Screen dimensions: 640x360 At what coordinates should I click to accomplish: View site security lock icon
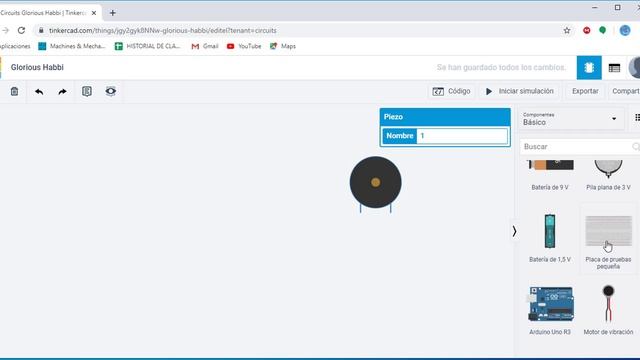click(41, 30)
